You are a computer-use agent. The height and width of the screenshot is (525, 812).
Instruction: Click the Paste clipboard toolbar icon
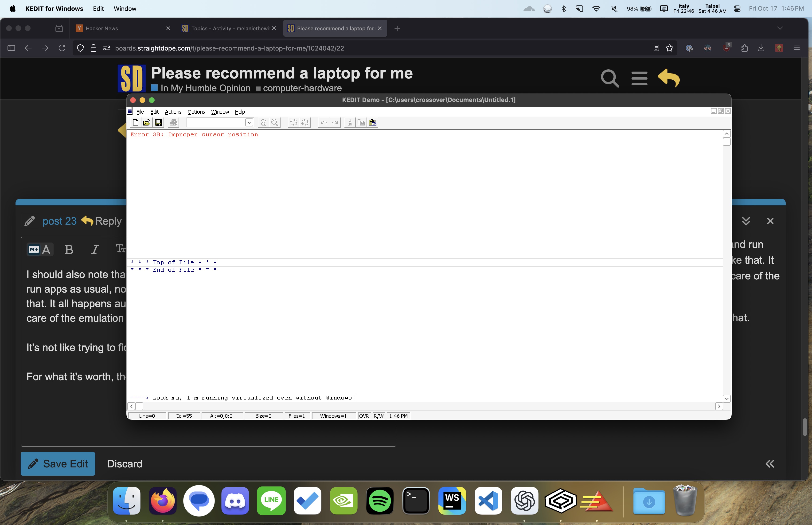point(372,123)
